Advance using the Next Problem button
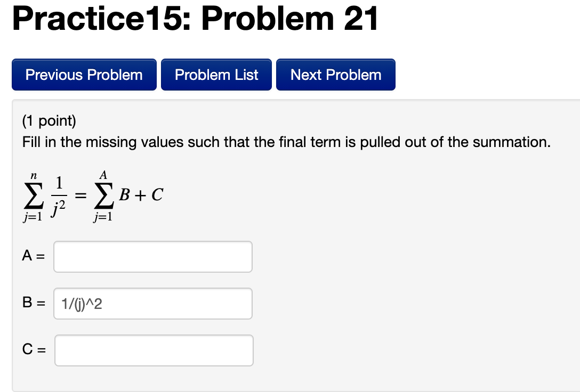 click(x=336, y=75)
